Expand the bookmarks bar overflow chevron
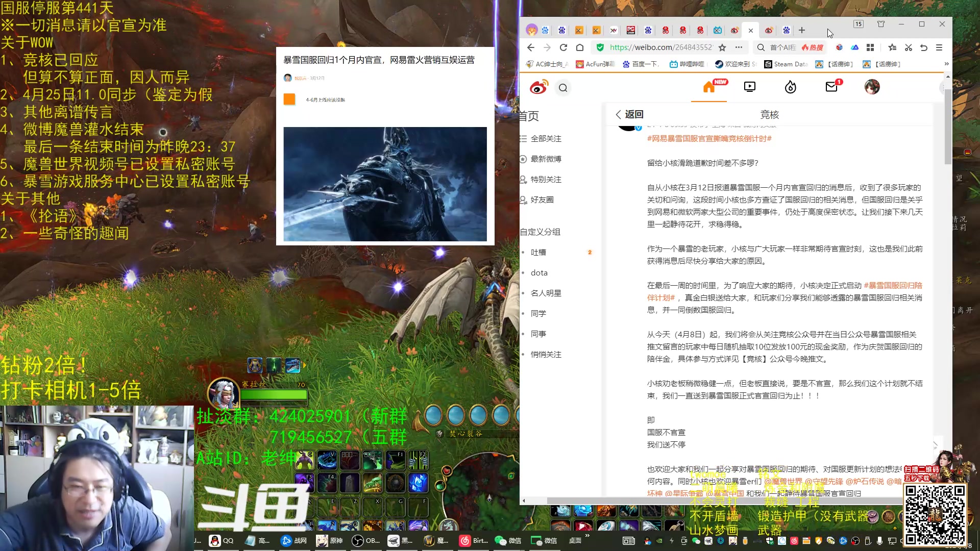The image size is (980, 551). click(946, 64)
